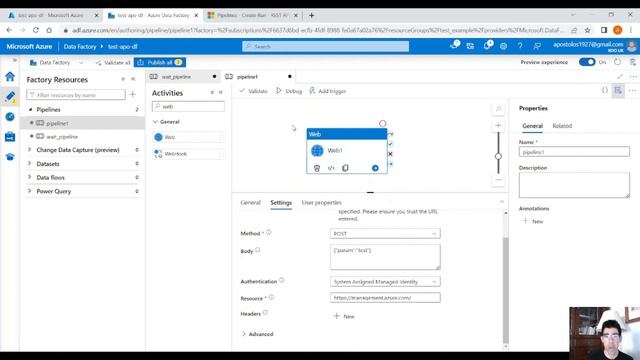Screen dimensions: 640x360
Task: Switch to the activity General tab
Action: (x=250, y=202)
